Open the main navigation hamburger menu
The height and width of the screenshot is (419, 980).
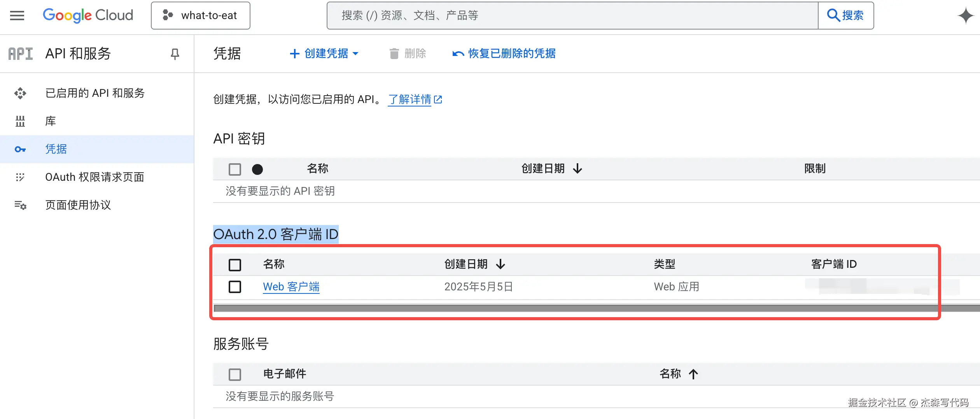pyautogui.click(x=17, y=16)
